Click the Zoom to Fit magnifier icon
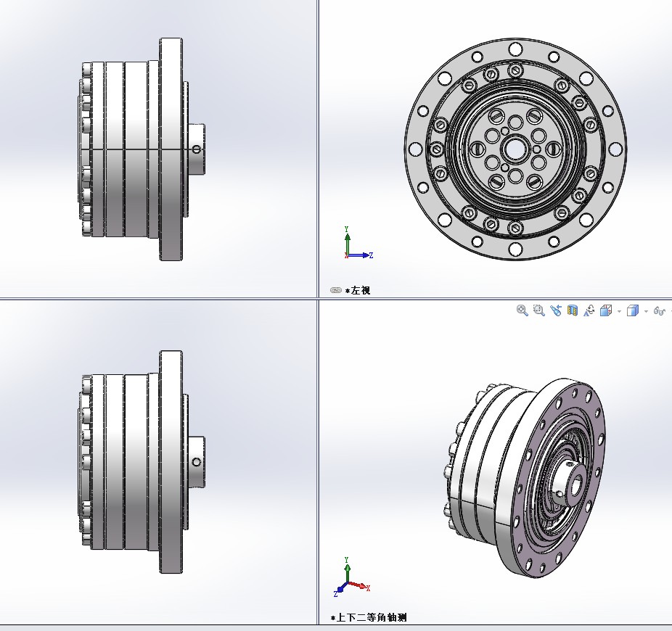This screenshot has width=672, height=631. [x=522, y=310]
